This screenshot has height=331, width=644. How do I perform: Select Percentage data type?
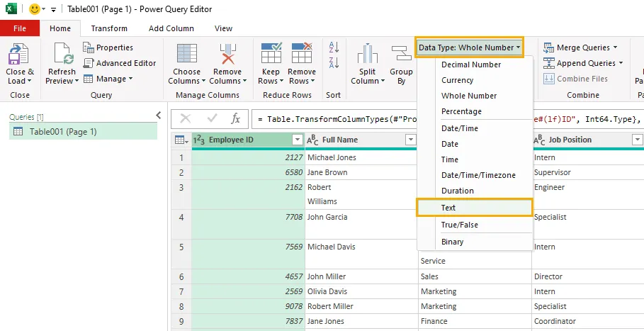(x=461, y=111)
